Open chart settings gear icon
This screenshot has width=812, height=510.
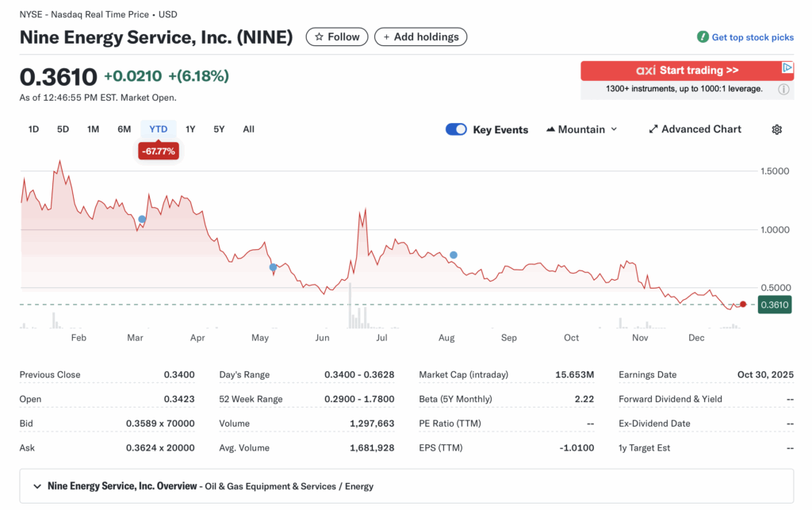click(776, 129)
